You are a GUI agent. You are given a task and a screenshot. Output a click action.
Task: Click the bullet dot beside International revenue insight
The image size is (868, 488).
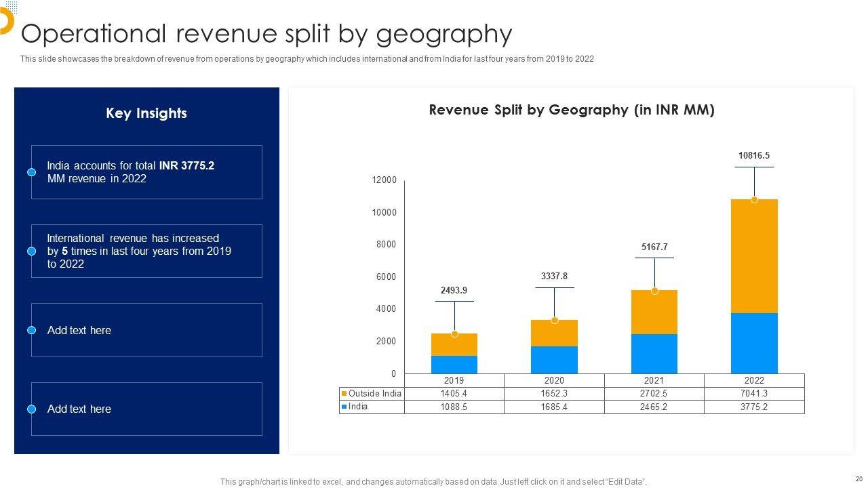[x=31, y=251]
